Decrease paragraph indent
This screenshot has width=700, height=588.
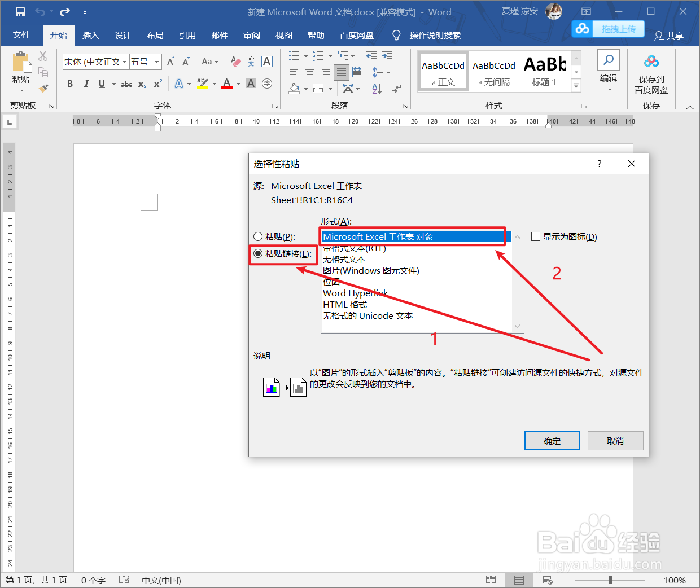click(x=371, y=56)
